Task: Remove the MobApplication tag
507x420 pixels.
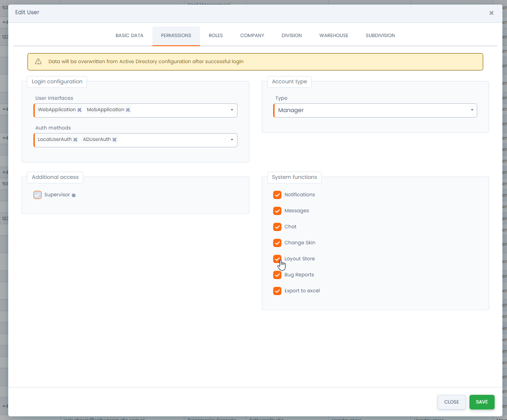Action: coord(128,110)
